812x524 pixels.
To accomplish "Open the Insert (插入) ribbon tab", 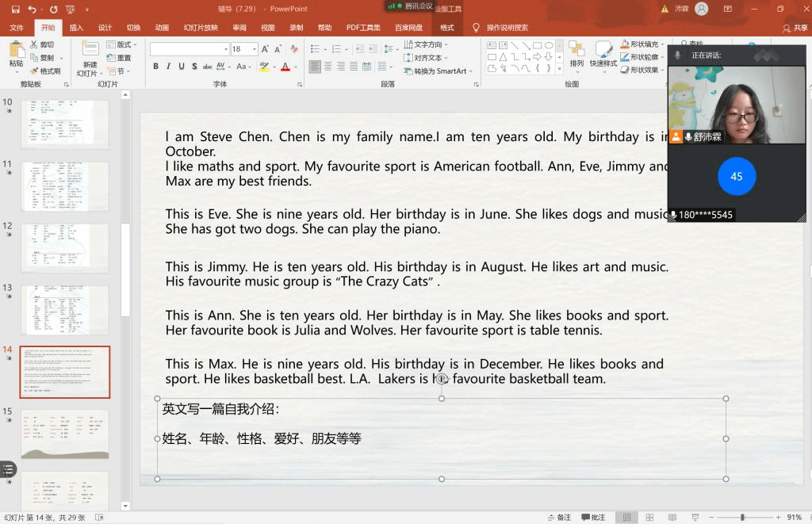I will coord(76,28).
